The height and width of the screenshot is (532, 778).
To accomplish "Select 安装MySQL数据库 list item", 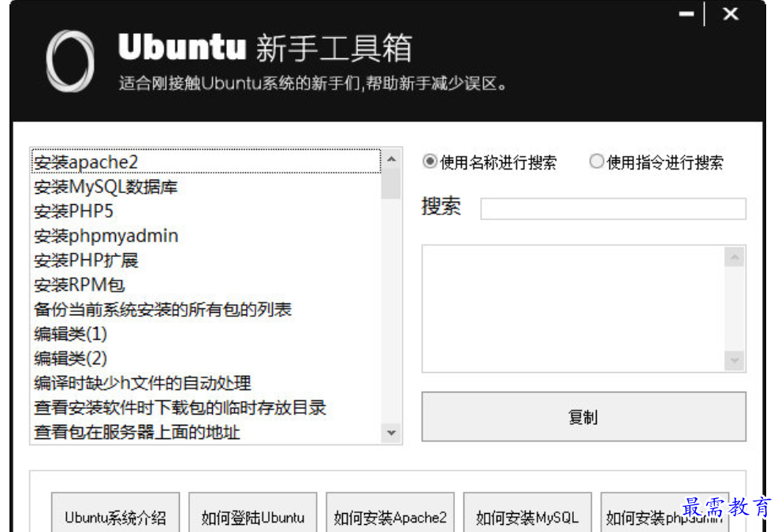I will [206, 187].
